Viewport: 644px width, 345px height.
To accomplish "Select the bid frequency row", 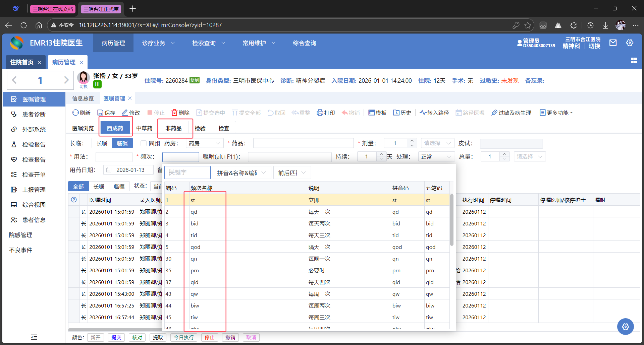I will tap(195, 224).
